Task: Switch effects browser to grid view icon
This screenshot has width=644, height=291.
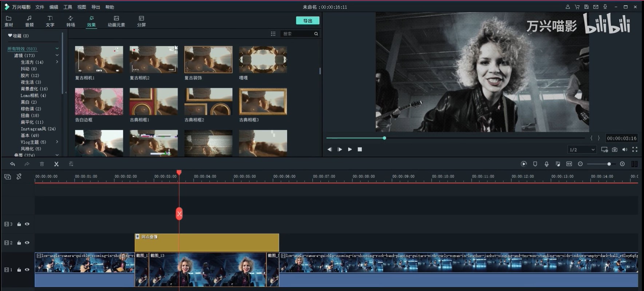Action: pyautogui.click(x=273, y=34)
